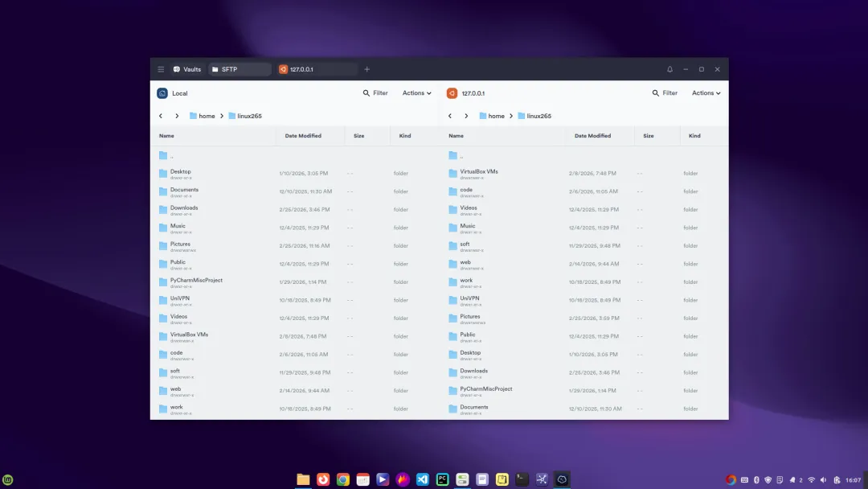This screenshot has width=868, height=489.
Task: Switch to the Vaults tab
Action: click(x=187, y=69)
